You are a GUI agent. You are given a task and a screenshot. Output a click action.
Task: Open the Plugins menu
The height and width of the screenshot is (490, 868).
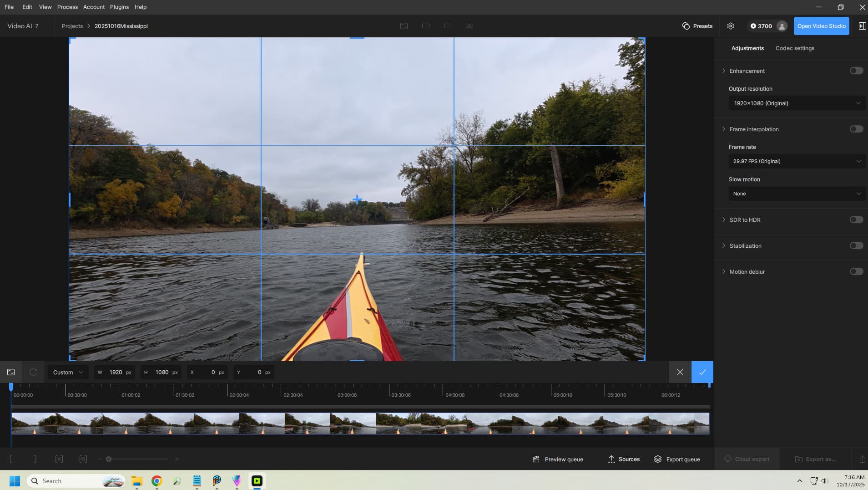119,7
